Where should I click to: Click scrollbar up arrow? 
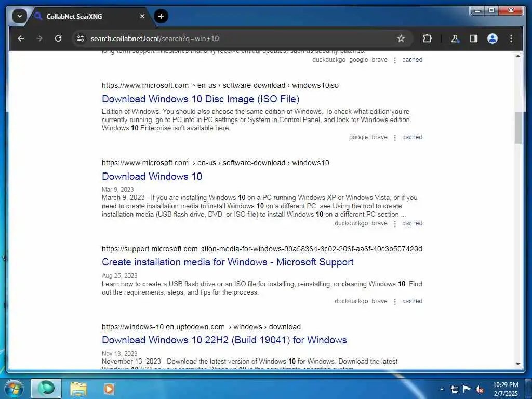pyautogui.click(x=518, y=56)
